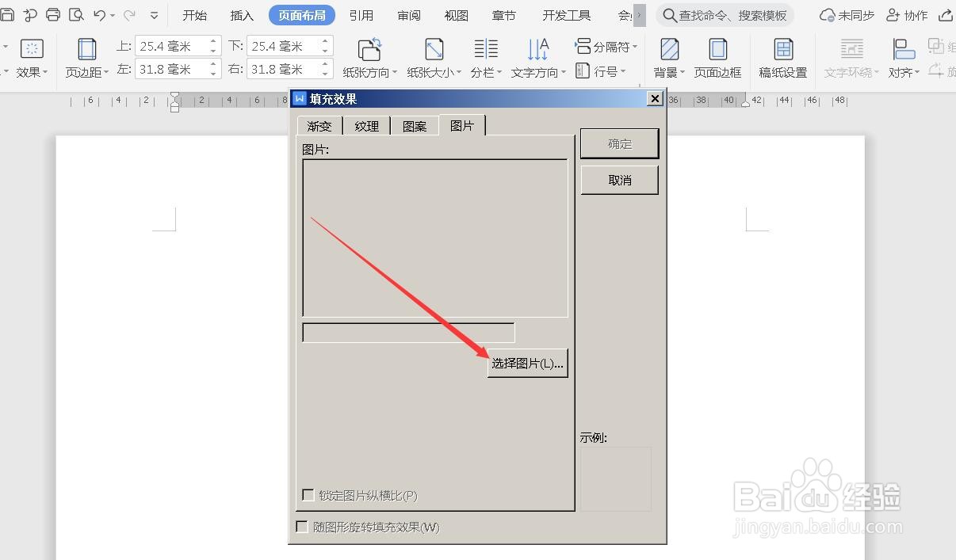Click the 查找命令、搜索模板 search box
Screen dimensions: 956x560
[x=725, y=15]
